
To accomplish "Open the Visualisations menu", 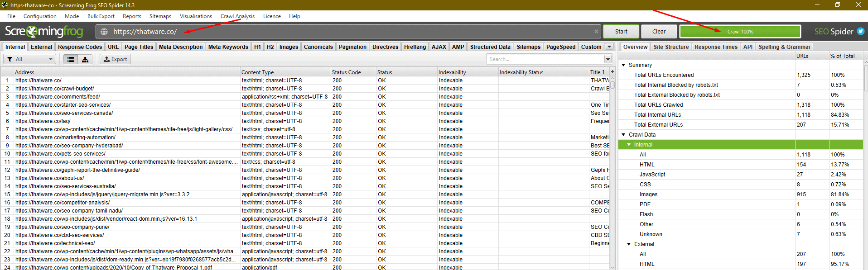I will [x=196, y=16].
